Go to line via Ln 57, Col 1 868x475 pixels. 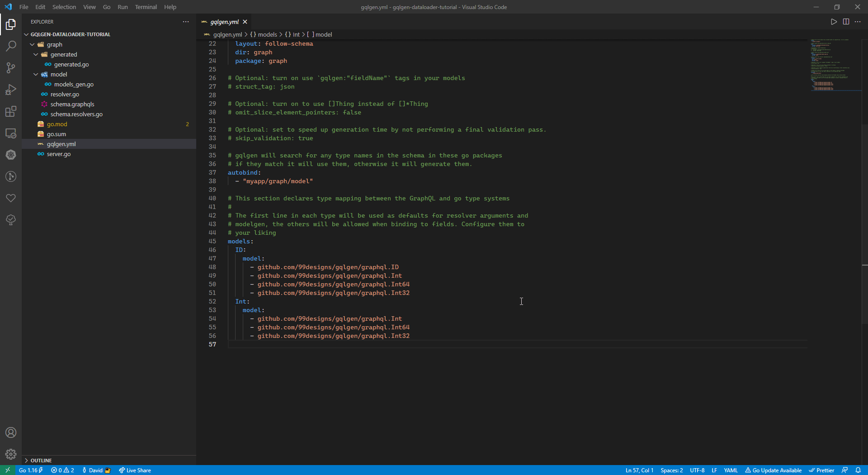click(x=639, y=470)
